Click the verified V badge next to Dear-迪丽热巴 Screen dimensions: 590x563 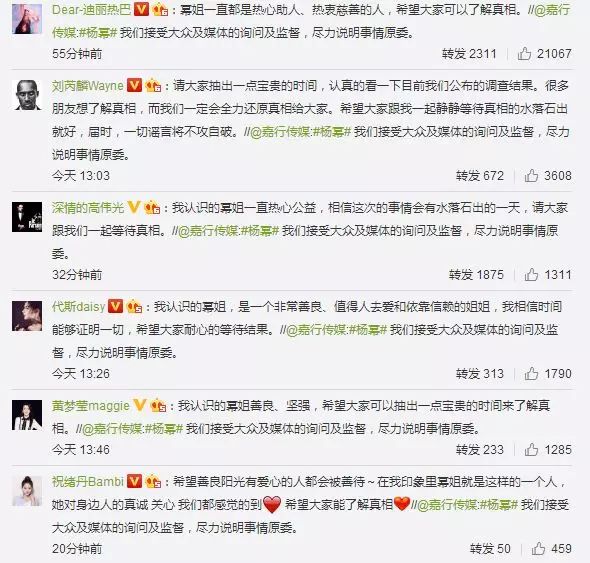(141, 9)
